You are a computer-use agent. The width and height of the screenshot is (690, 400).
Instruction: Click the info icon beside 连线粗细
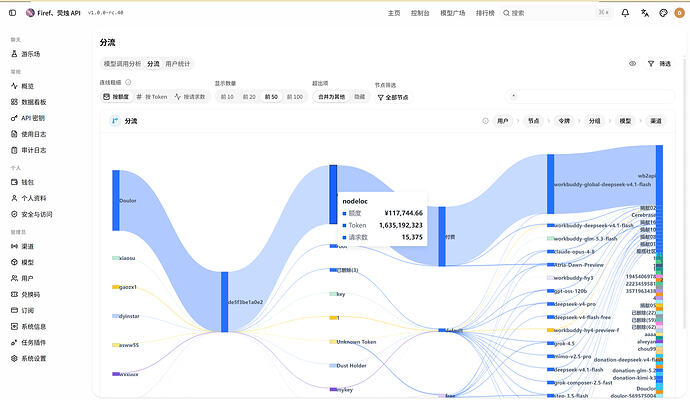[x=128, y=82]
